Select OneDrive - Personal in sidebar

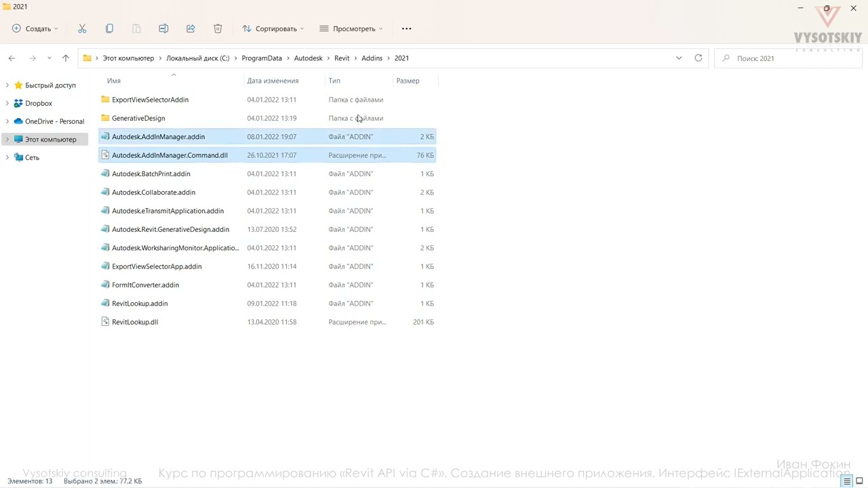[55, 121]
